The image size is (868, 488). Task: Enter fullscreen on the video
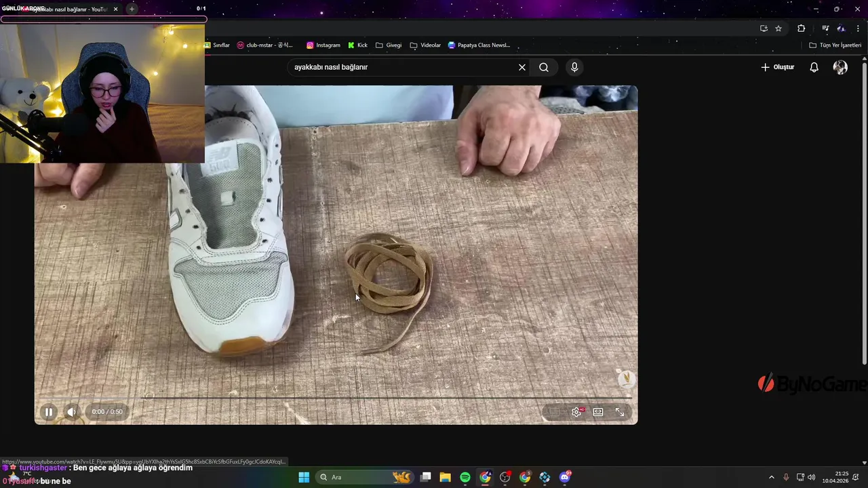620,412
